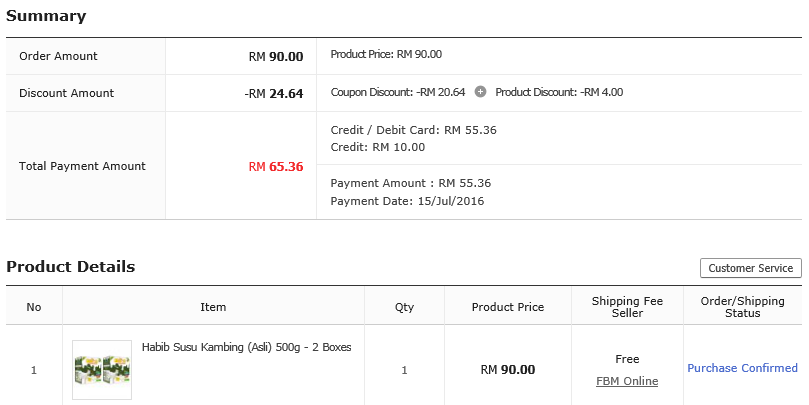Click the Habib Susu Kambing product thumbnail
Viewport: 809px width, 405px height.
click(x=102, y=369)
